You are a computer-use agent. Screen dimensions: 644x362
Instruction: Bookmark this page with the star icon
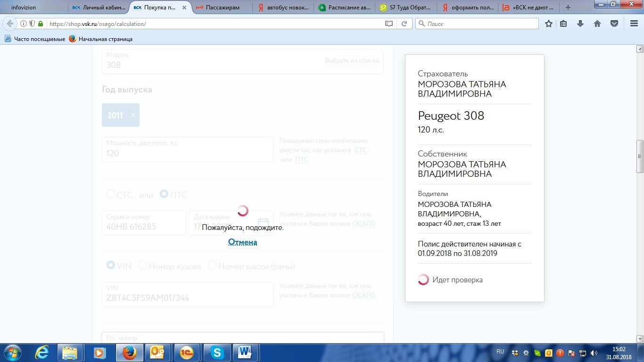[x=549, y=24]
